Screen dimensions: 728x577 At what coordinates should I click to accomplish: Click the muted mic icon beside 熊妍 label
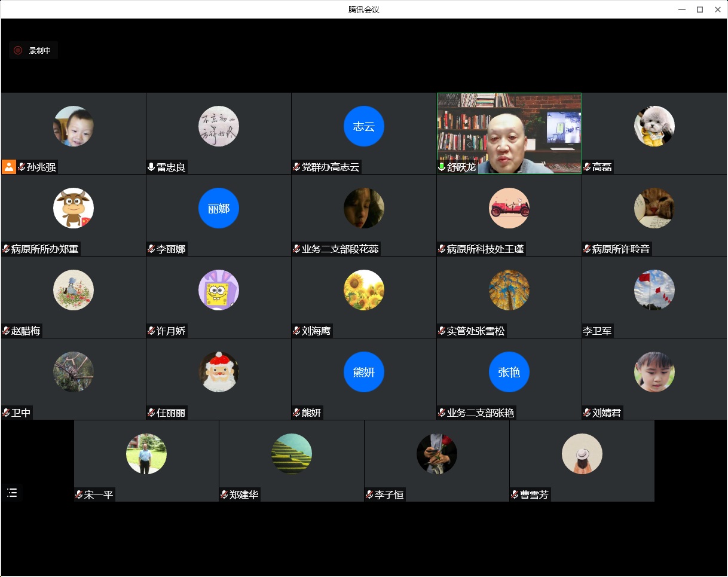coord(296,413)
